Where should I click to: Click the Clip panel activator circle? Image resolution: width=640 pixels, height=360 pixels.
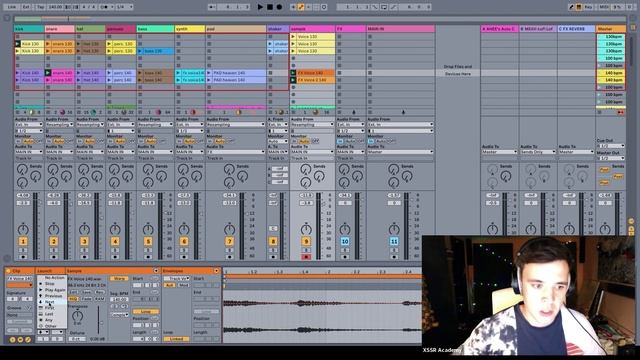(x=8, y=271)
